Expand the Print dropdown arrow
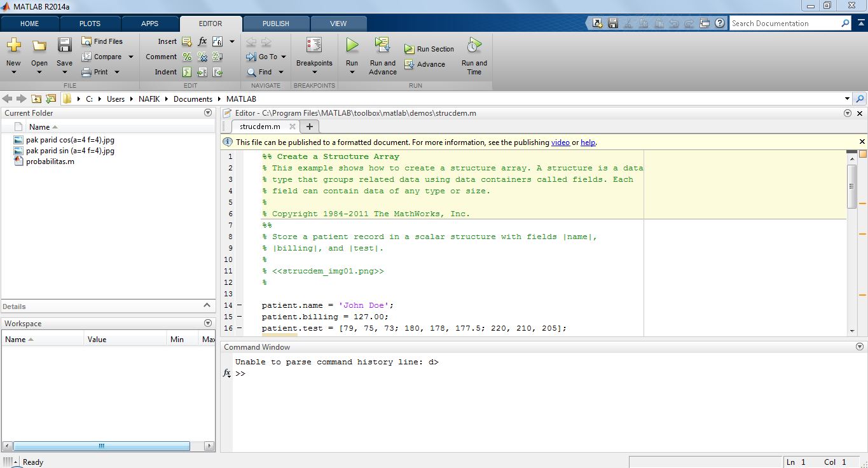The width and height of the screenshot is (868, 468). (x=117, y=72)
